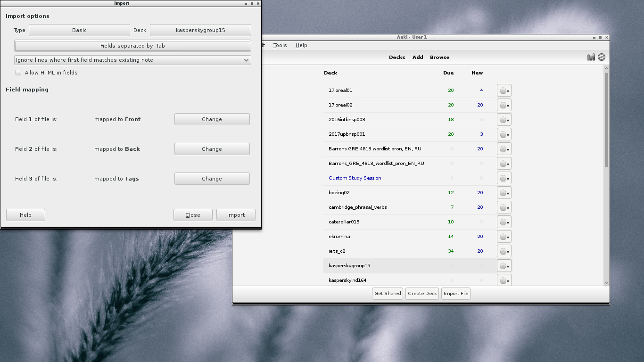Switch to the Browse view

(x=439, y=58)
